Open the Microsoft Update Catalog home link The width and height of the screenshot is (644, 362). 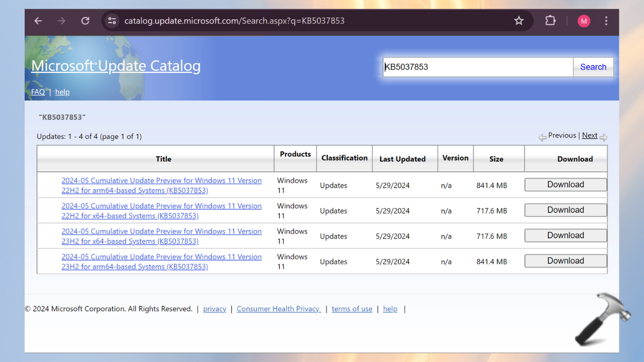(x=116, y=66)
